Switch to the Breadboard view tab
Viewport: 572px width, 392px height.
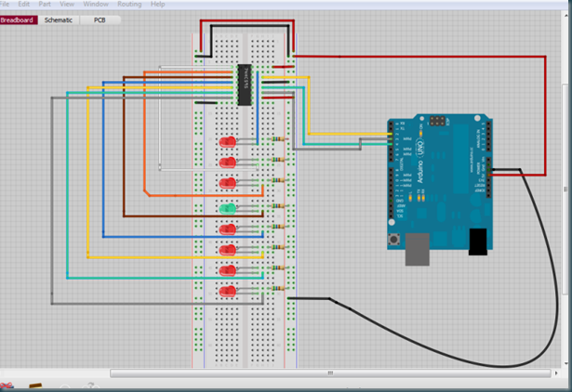(x=19, y=20)
